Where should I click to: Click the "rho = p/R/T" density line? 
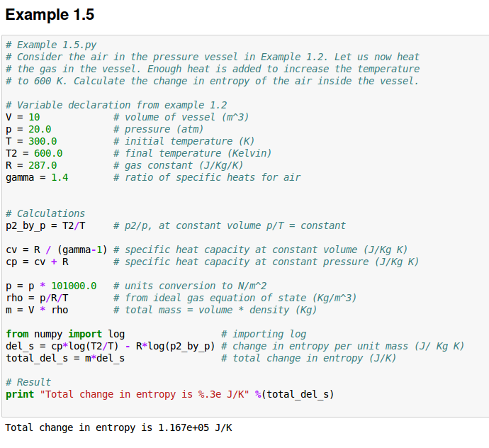[37, 298]
